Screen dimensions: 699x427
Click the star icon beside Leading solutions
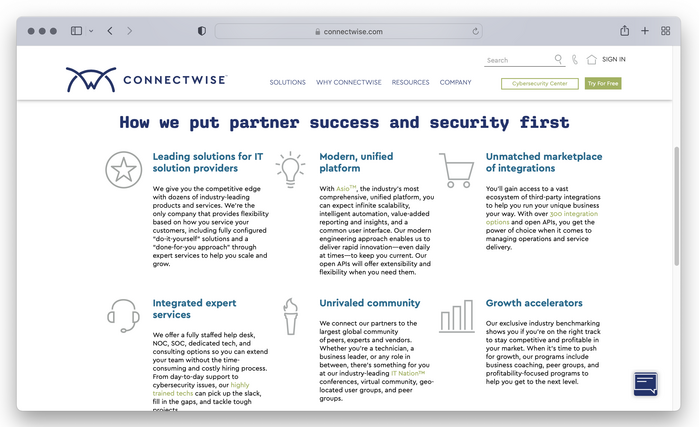tap(123, 169)
